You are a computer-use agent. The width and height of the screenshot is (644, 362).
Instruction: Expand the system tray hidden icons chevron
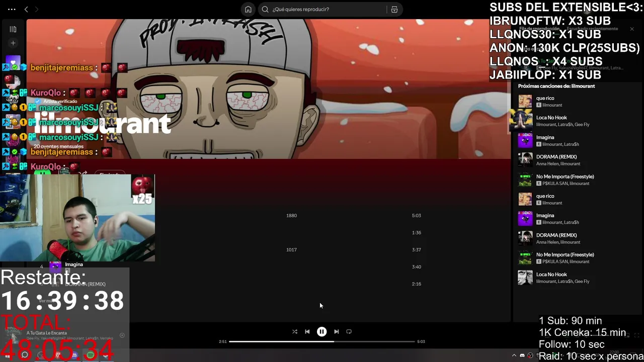(x=514, y=355)
